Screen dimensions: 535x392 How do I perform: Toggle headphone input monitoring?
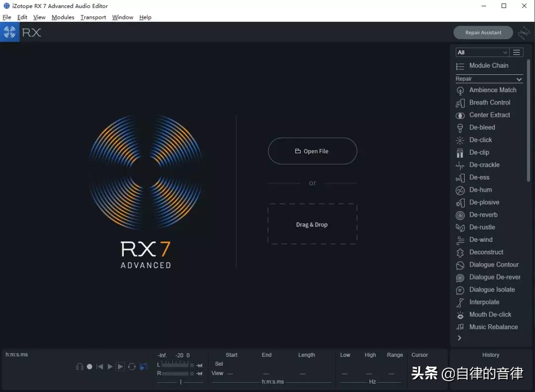(79, 366)
